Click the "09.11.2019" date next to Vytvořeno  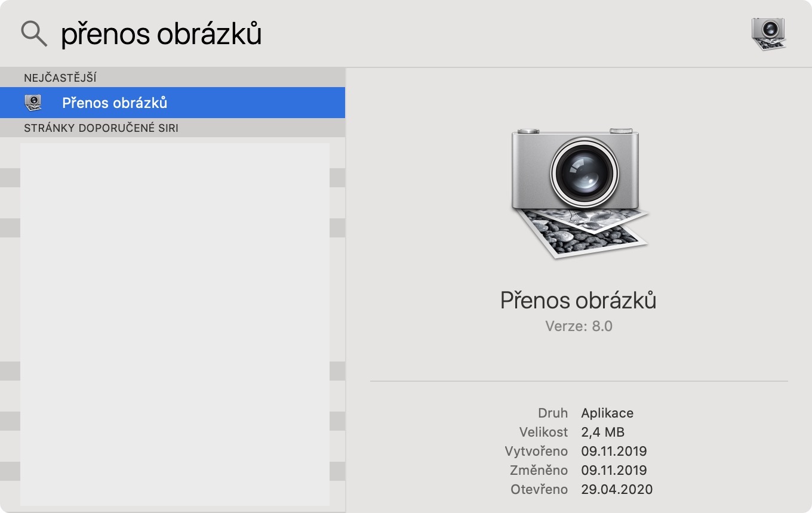click(614, 451)
